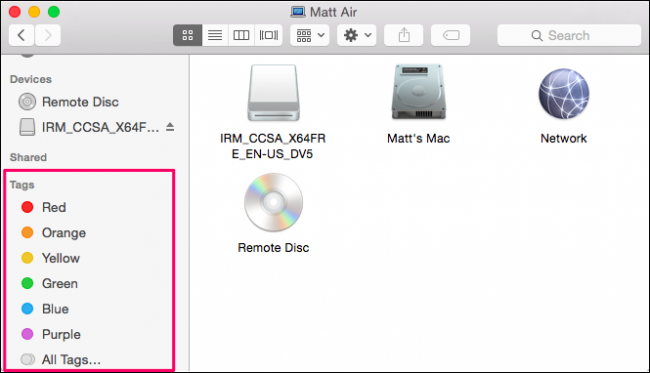Click the Devices section header
Image resolution: width=650 pixels, height=373 pixels.
tap(31, 79)
